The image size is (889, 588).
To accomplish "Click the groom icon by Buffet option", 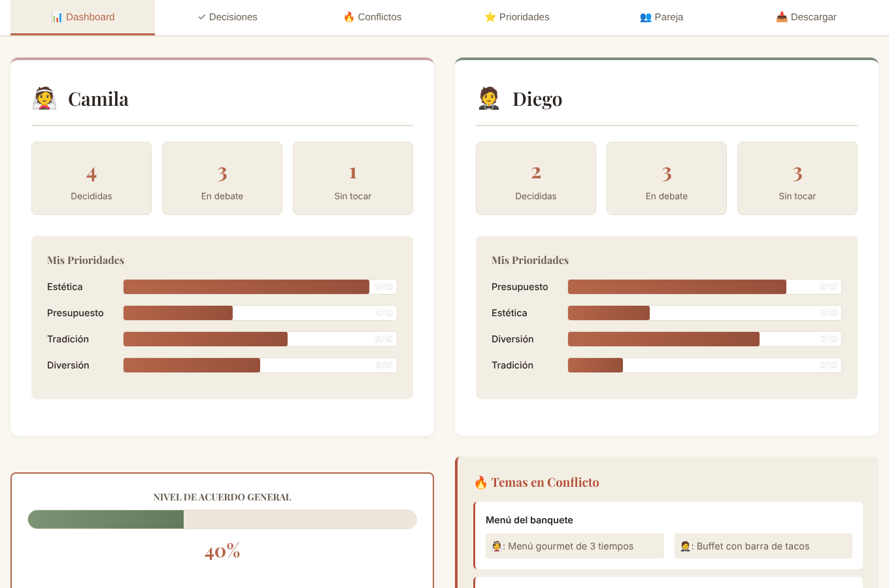I will pos(685,546).
